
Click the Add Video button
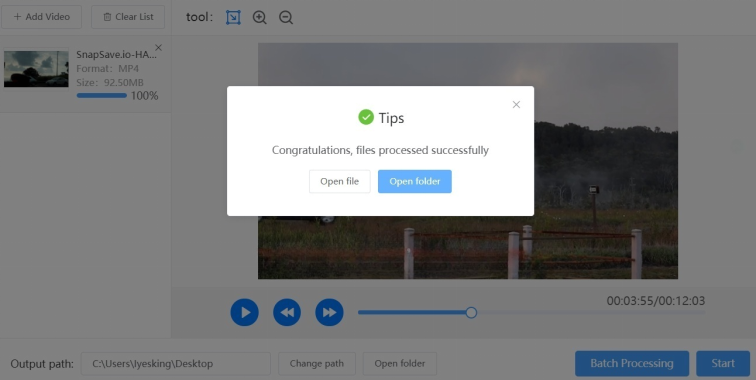[x=41, y=17]
